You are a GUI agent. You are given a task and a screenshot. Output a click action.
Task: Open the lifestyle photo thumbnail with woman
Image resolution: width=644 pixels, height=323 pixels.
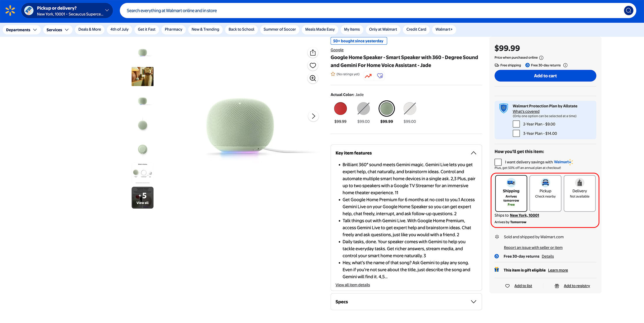point(143,76)
